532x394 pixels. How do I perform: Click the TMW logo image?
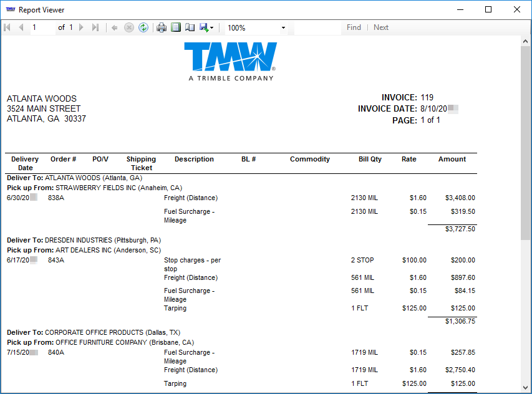[231, 61]
